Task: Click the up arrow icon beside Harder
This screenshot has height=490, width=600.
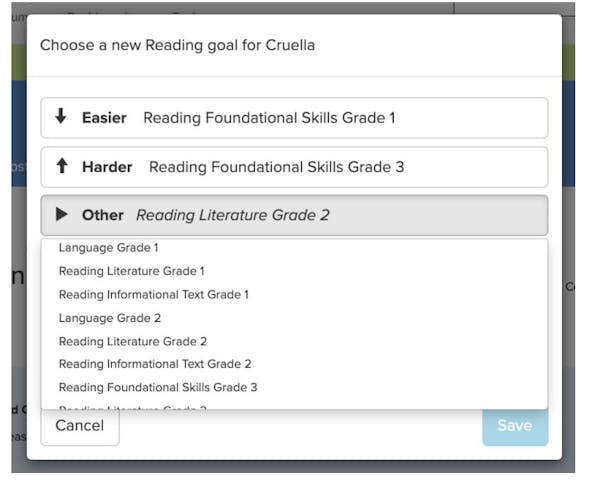Action: (x=62, y=167)
